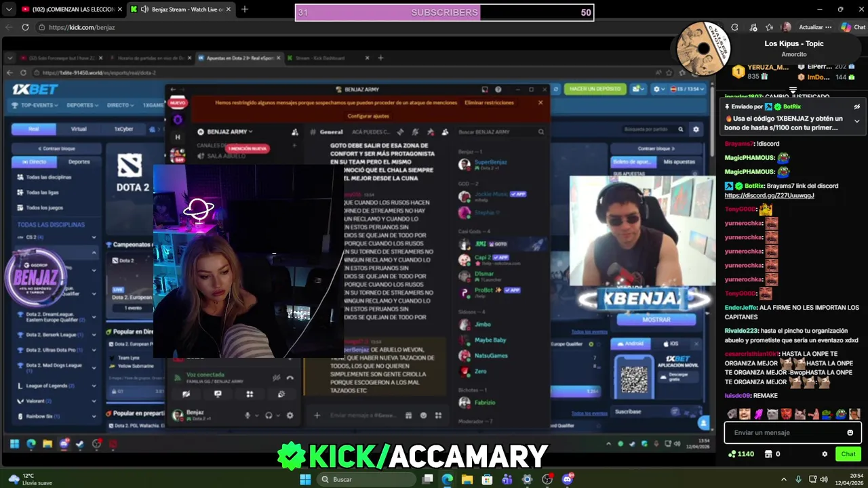
Task: Insert the grey cat quick emote
Action: pos(772,413)
